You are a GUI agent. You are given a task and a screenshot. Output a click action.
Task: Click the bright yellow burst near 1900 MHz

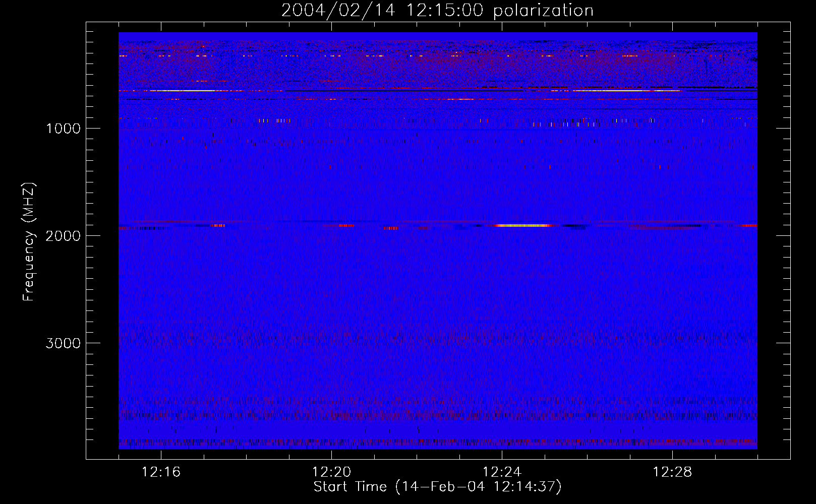click(x=523, y=226)
